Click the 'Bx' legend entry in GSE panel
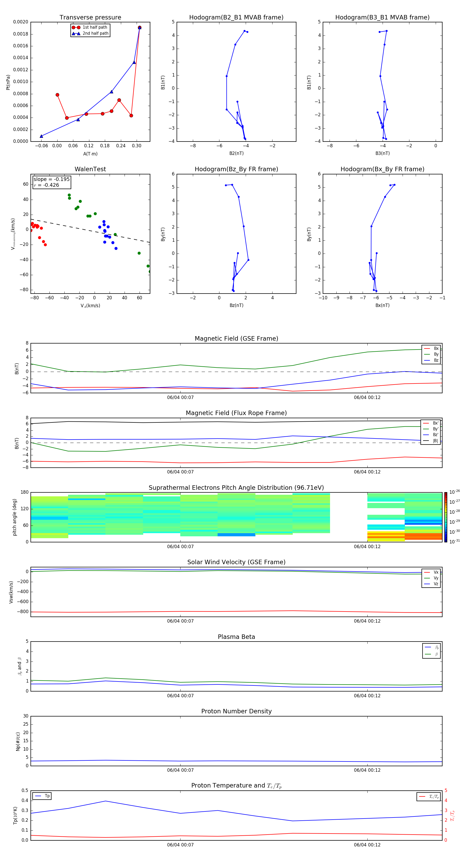The height and width of the screenshot is (868, 473). pos(431,349)
